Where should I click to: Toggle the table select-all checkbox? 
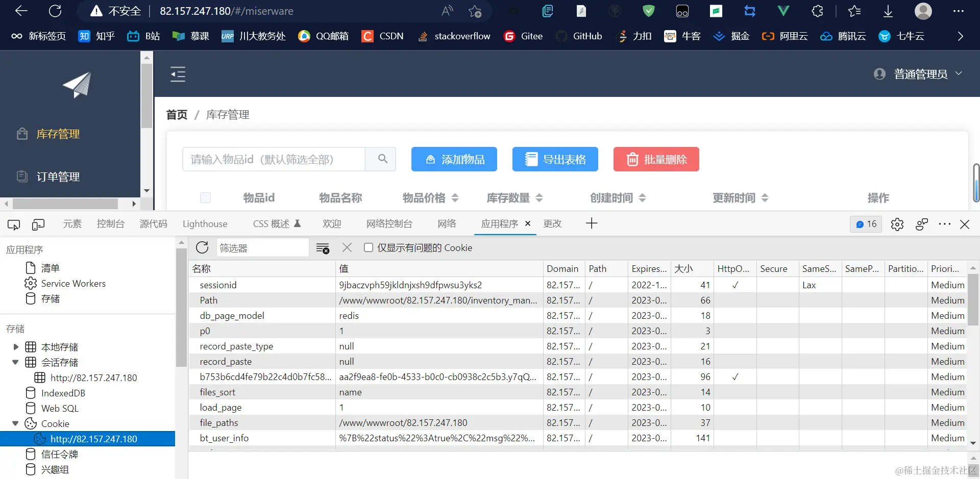206,197
